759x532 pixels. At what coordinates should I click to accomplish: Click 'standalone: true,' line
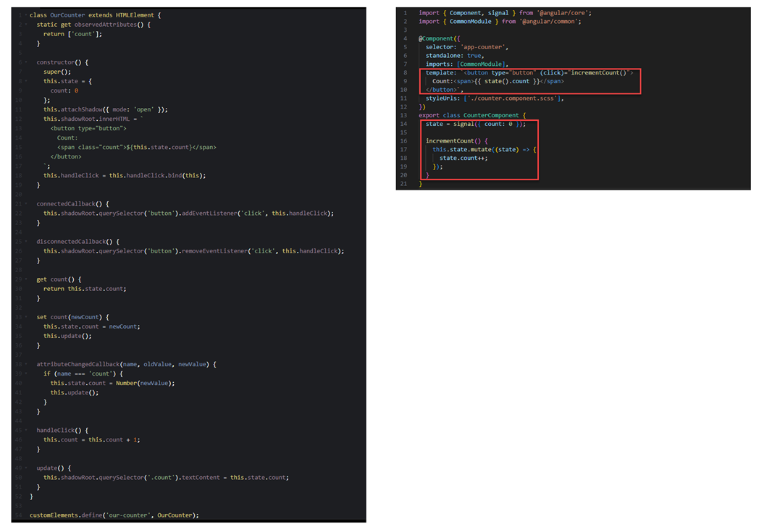pyautogui.click(x=455, y=56)
